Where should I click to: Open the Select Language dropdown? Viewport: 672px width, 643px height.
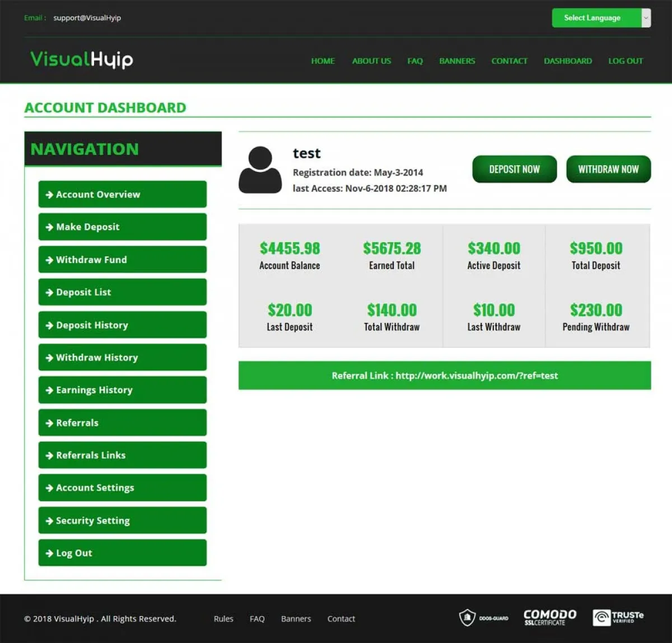coord(601,18)
